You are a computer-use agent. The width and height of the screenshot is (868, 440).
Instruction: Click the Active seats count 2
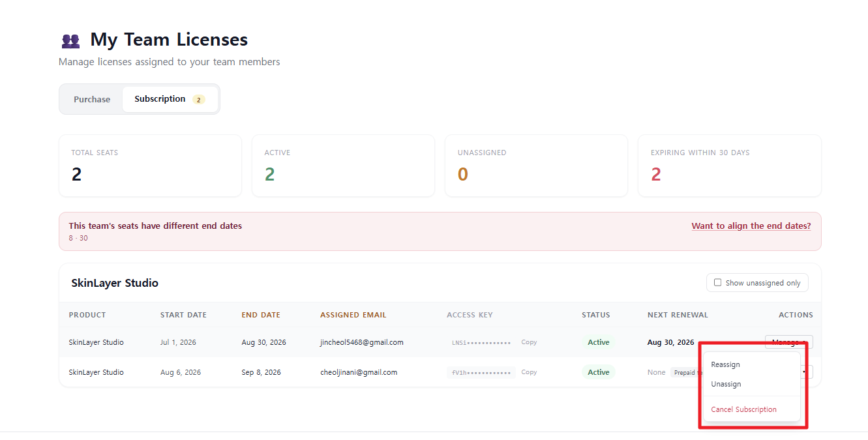[269, 175]
